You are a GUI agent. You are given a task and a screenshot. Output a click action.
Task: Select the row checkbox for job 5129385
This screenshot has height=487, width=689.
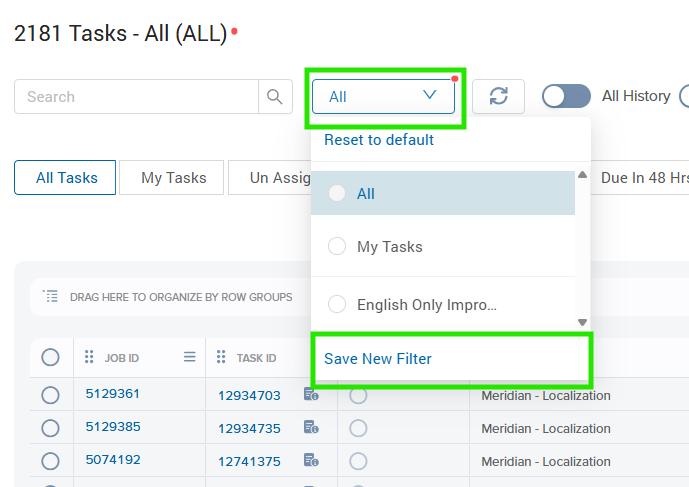pos(50,428)
